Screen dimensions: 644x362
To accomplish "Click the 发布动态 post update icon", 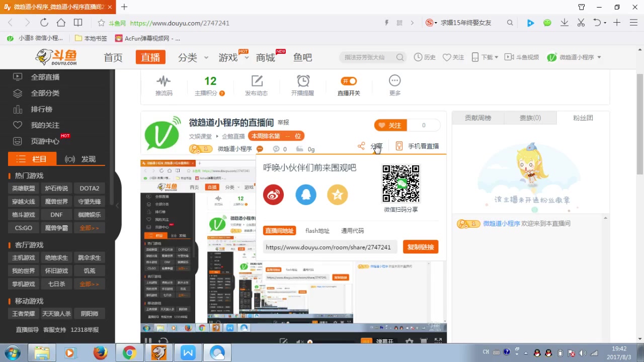I will pos(257,81).
